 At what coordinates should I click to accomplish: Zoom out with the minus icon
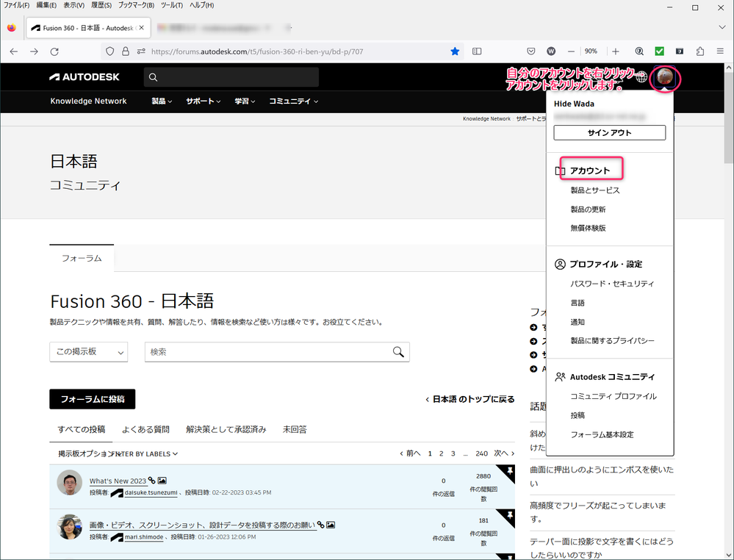tap(571, 51)
